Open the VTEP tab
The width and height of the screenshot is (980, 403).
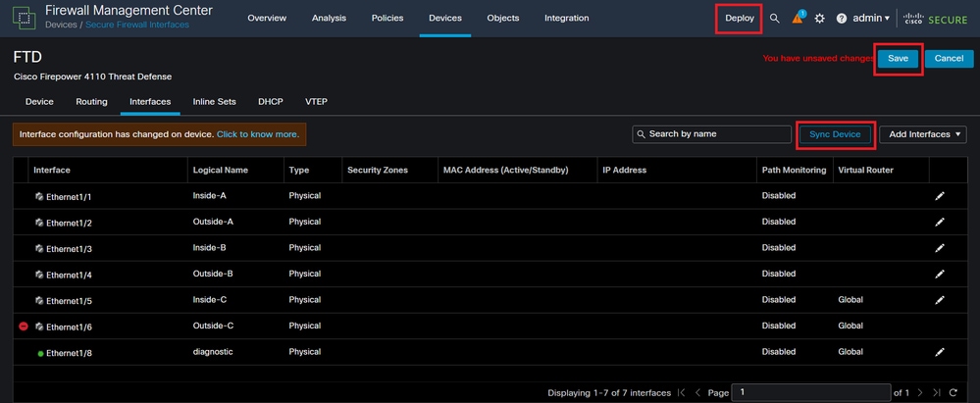[316, 101]
